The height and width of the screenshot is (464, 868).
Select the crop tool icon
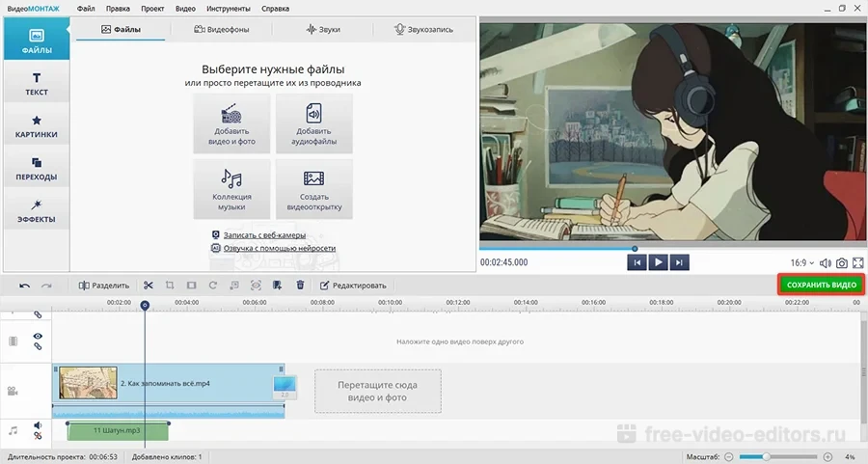point(170,286)
